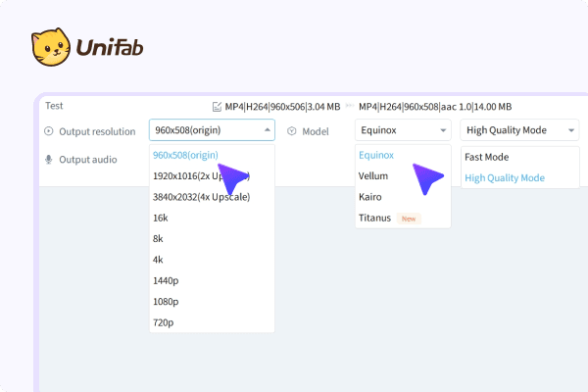The height and width of the screenshot is (392, 588).
Task: Click the source file info edit icon
Action: coord(217,107)
